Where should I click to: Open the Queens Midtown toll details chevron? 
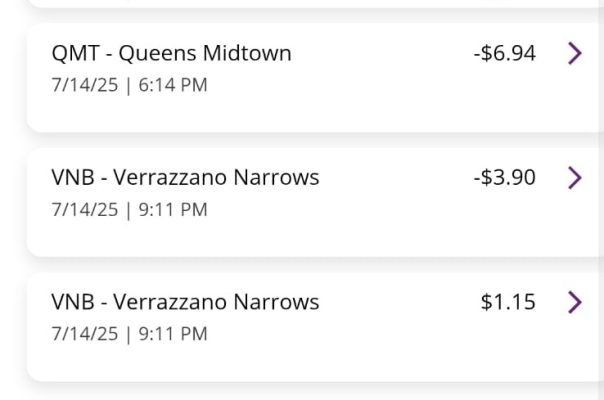[x=574, y=54]
